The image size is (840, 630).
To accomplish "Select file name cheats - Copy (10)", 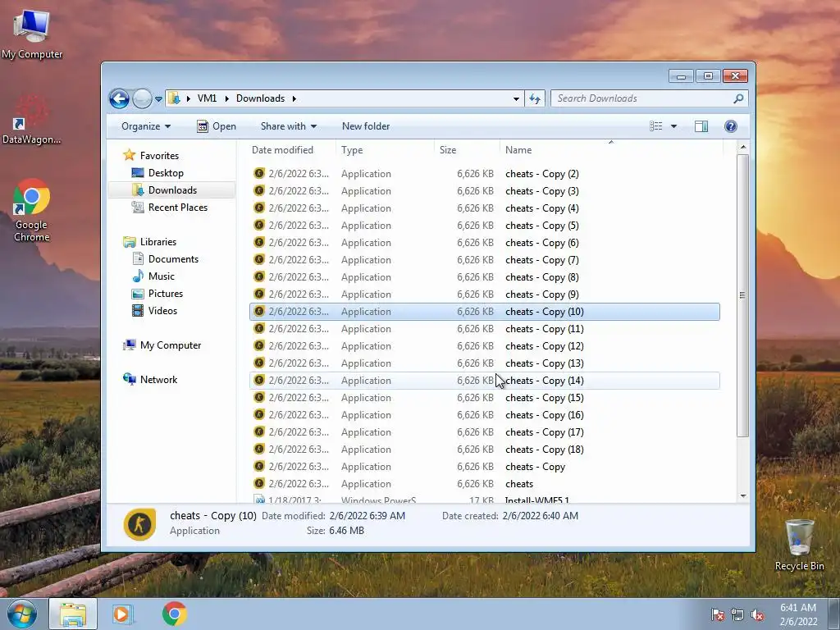I will (545, 312).
